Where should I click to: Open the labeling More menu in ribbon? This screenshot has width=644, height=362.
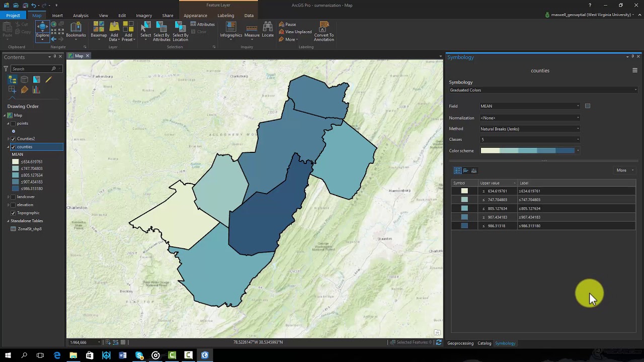288,39
